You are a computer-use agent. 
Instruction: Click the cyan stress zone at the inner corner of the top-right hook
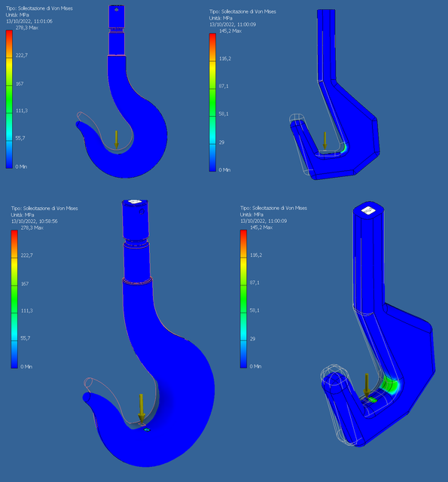click(x=344, y=148)
